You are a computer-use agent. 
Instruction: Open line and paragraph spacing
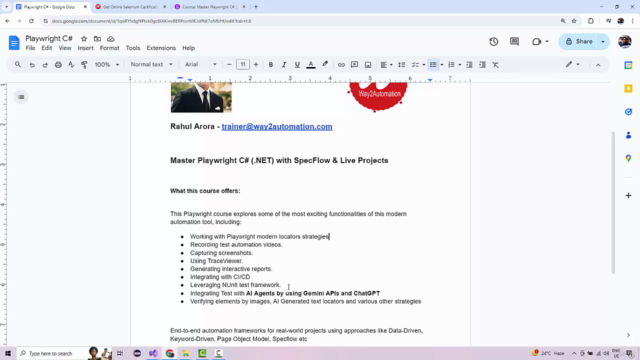point(402,64)
